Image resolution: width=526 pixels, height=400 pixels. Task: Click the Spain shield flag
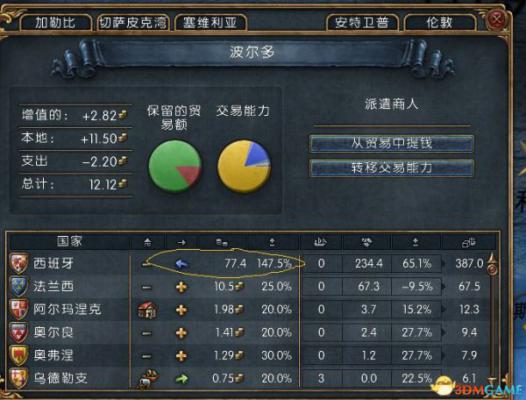[19, 263]
